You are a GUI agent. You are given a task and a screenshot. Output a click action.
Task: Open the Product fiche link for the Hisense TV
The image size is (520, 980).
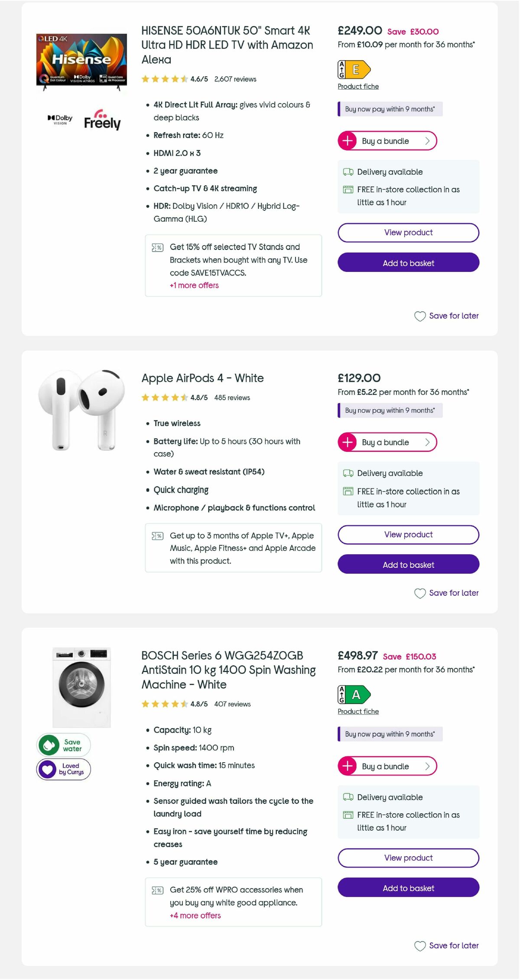point(358,87)
